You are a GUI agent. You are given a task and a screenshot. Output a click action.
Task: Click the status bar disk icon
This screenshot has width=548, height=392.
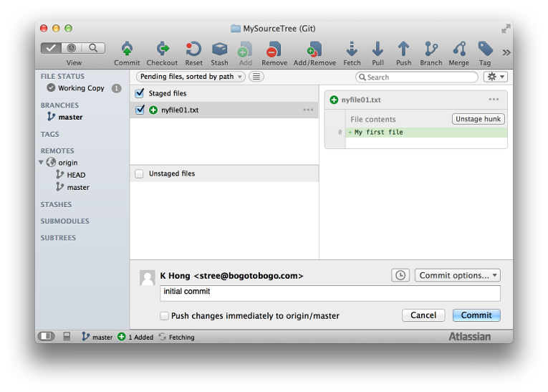[67, 336]
